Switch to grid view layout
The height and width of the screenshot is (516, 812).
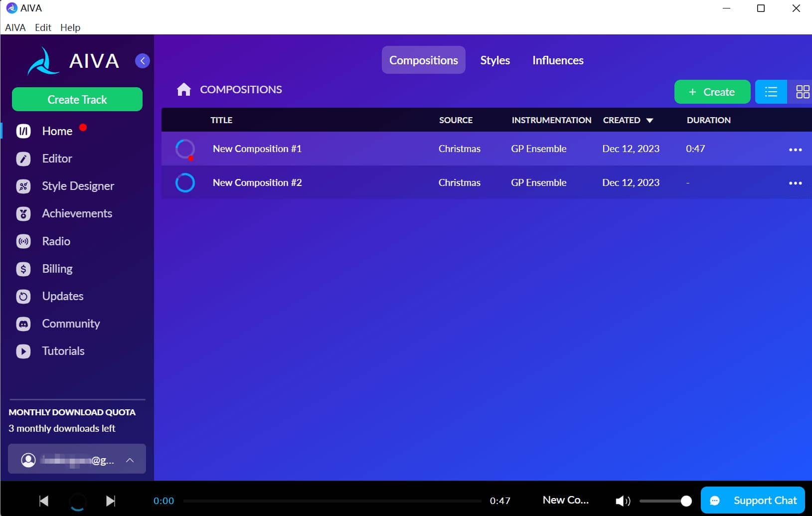pos(802,92)
